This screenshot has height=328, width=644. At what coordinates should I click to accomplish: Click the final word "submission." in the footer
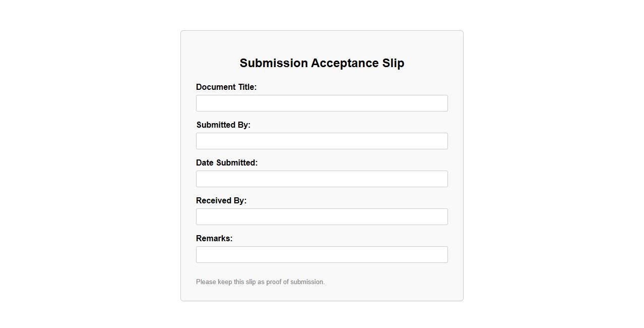tap(307, 282)
